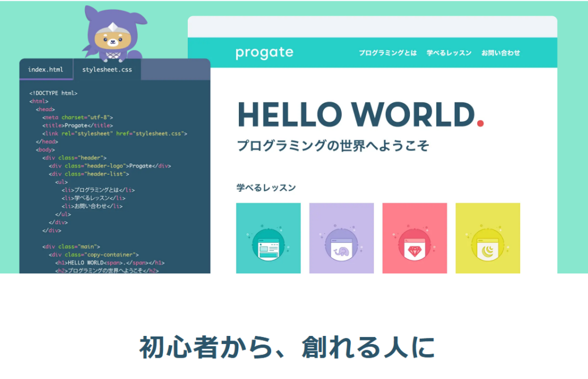Select the yellow moon lesson card
Image resolution: width=588 pixels, height=379 pixels.
click(x=488, y=238)
